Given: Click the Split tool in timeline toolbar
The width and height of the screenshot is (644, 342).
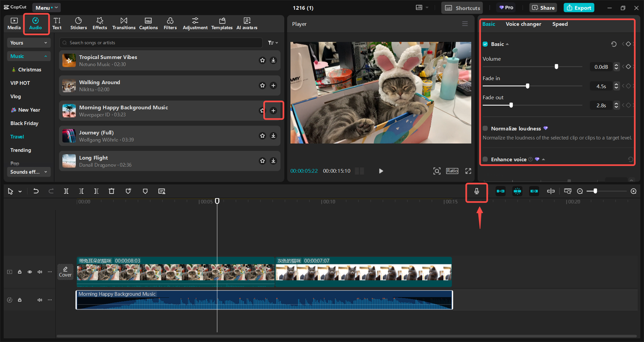Looking at the screenshot, I should [x=66, y=191].
